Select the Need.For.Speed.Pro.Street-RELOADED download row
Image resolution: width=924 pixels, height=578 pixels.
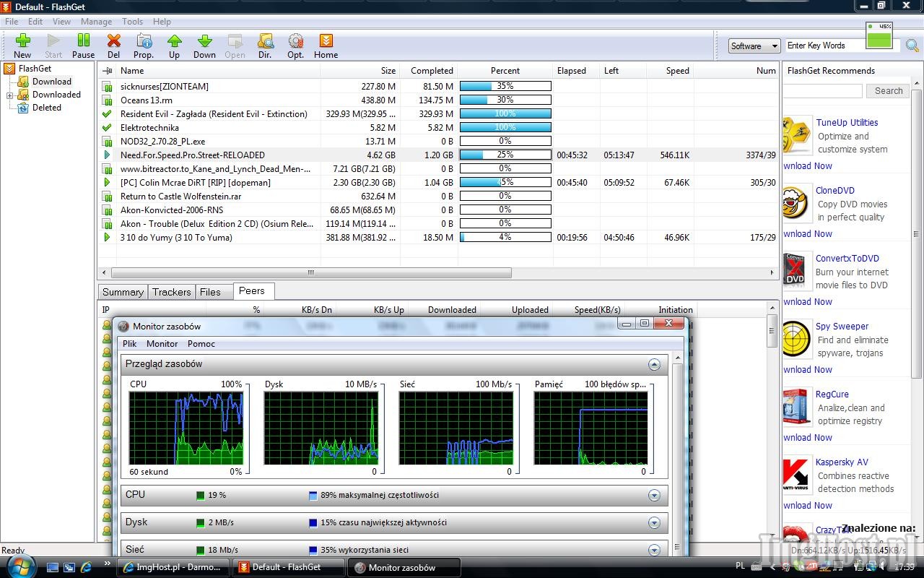438,155
